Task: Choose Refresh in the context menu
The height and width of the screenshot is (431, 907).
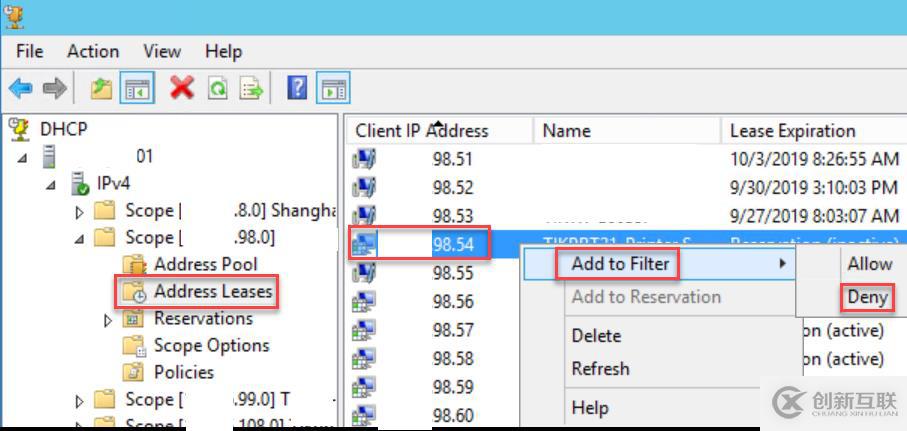Action: (x=600, y=369)
